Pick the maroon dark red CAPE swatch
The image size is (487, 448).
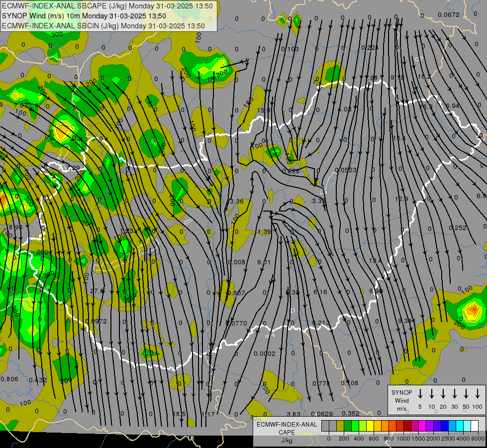(407, 426)
